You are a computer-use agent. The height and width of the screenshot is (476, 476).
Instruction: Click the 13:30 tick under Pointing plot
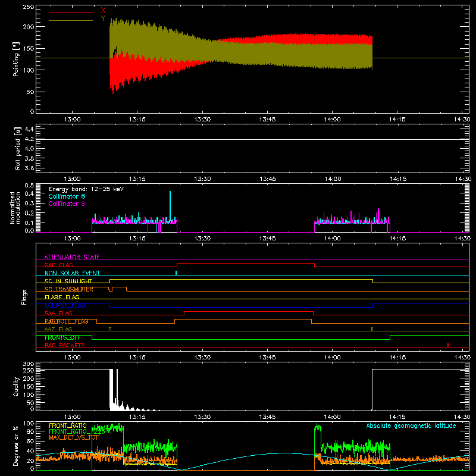click(x=202, y=120)
